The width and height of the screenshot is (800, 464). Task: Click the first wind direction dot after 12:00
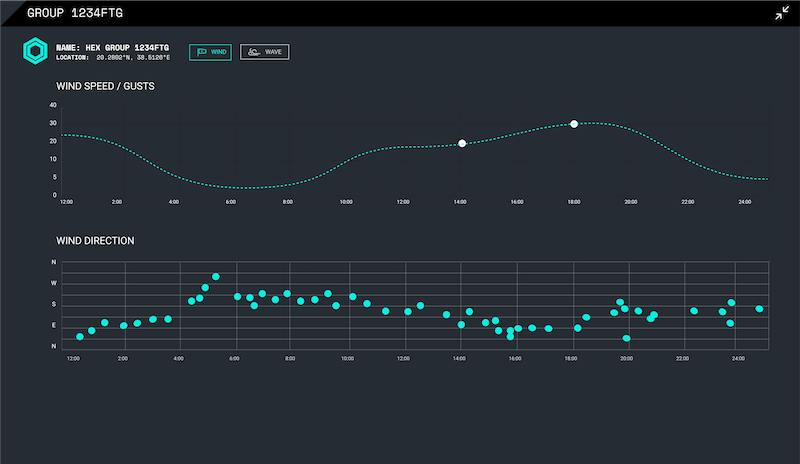[80, 337]
